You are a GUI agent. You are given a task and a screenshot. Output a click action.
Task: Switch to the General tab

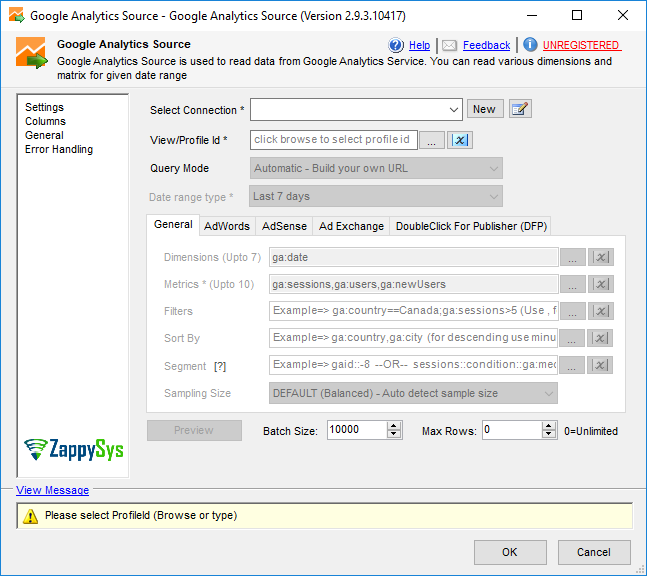point(173,224)
